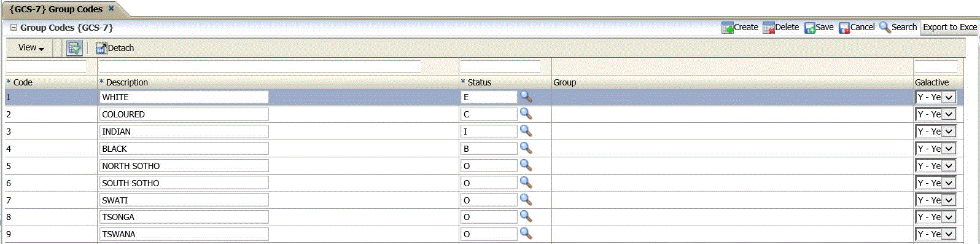Click the Cancel icon in toolbar
This screenshot has height=244, width=980.
click(x=844, y=28)
